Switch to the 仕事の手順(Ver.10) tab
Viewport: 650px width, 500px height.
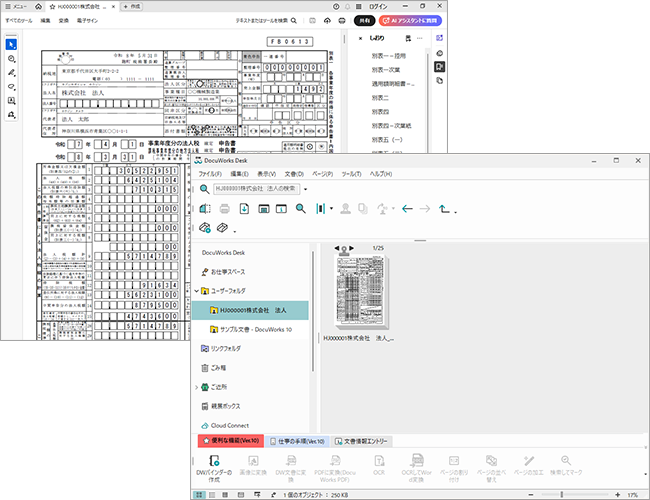(x=298, y=441)
